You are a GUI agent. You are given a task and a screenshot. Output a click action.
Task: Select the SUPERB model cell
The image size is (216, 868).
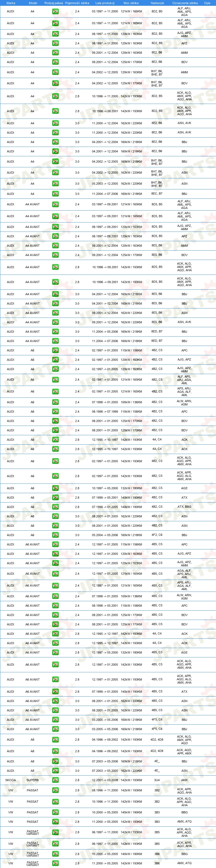[32, 780]
